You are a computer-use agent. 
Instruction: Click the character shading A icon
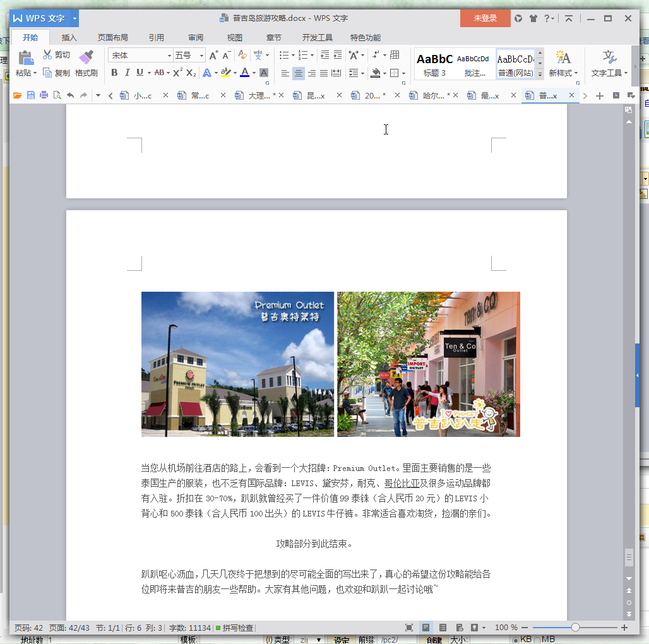[x=264, y=73]
